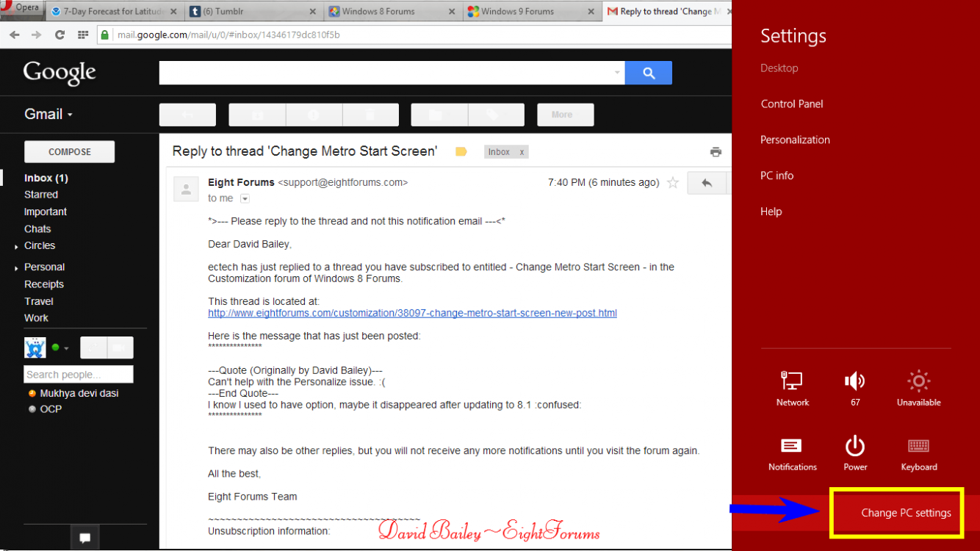Start a phone call from the chat panel

pyautogui.click(x=93, y=347)
